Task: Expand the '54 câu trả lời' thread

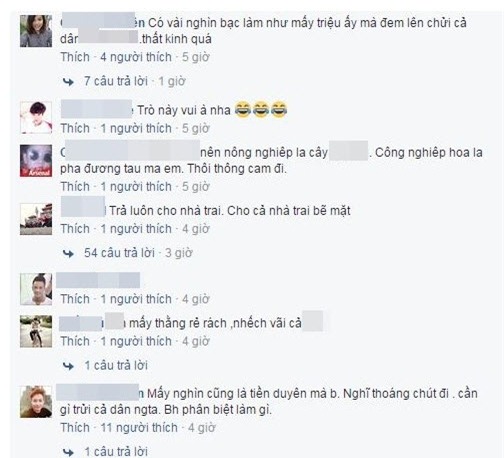Action: [x=119, y=253]
